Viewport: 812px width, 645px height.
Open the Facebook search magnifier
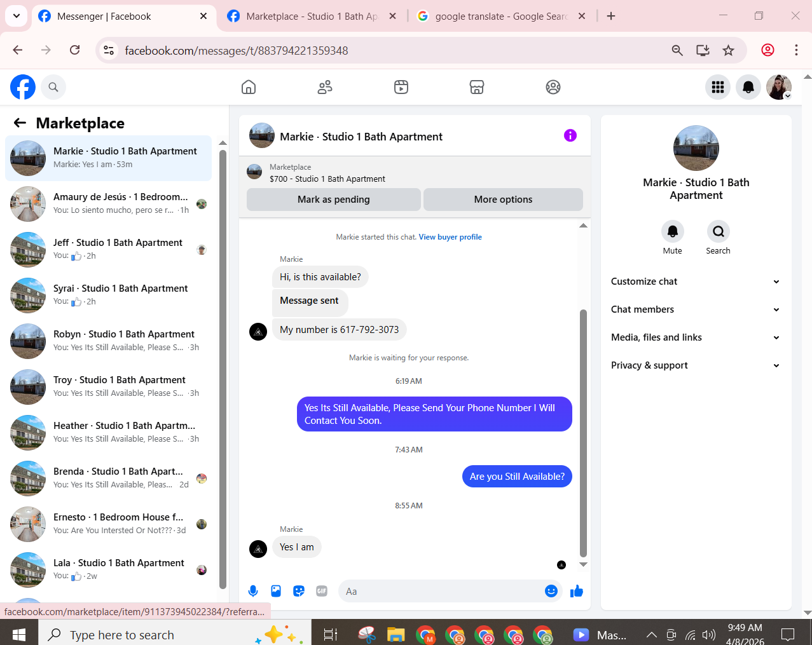(x=53, y=87)
